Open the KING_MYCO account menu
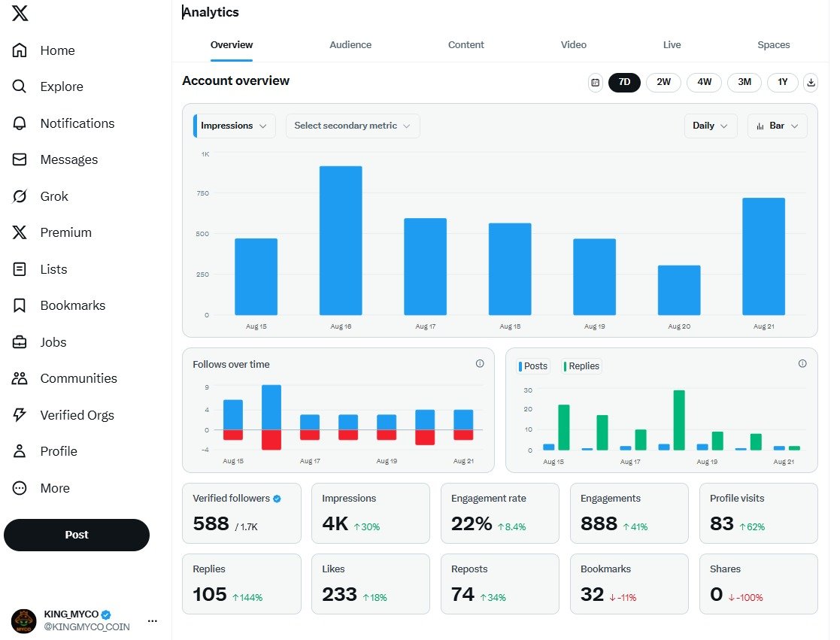Screen dimensions: 840x640 click(153, 620)
